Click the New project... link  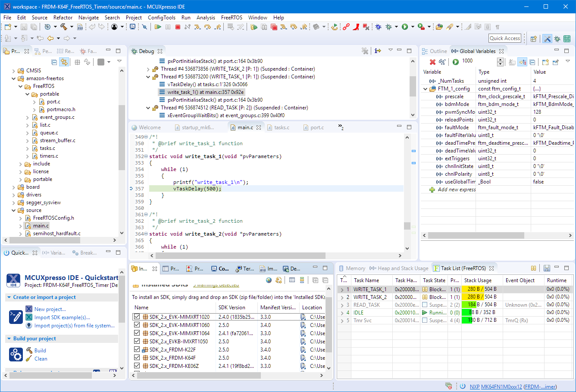click(50, 309)
